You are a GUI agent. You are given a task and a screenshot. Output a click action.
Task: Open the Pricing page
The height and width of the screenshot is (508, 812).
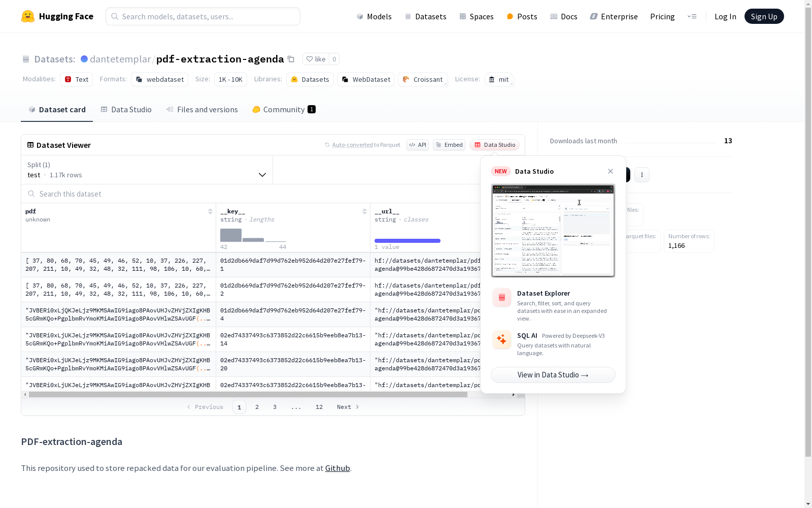click(x=662, y=16)
